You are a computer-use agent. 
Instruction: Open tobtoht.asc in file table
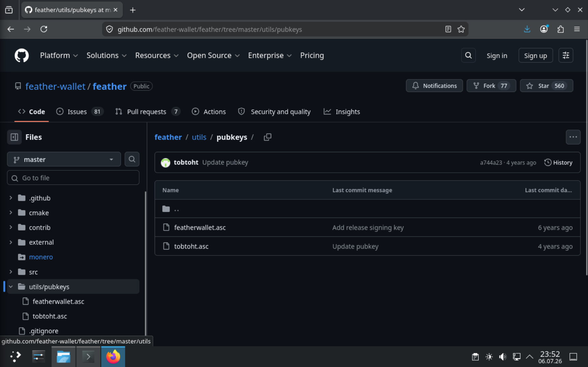(191, 246)
